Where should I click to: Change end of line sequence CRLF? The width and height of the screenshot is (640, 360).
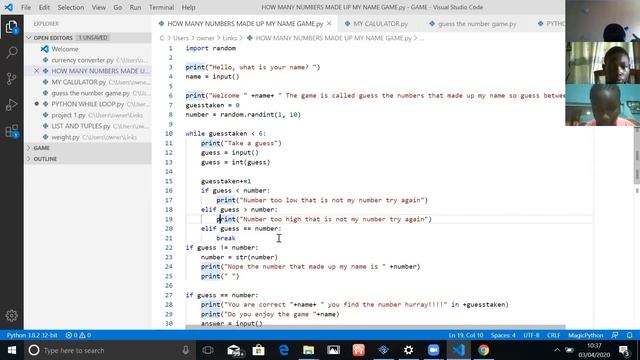point(553,335)
